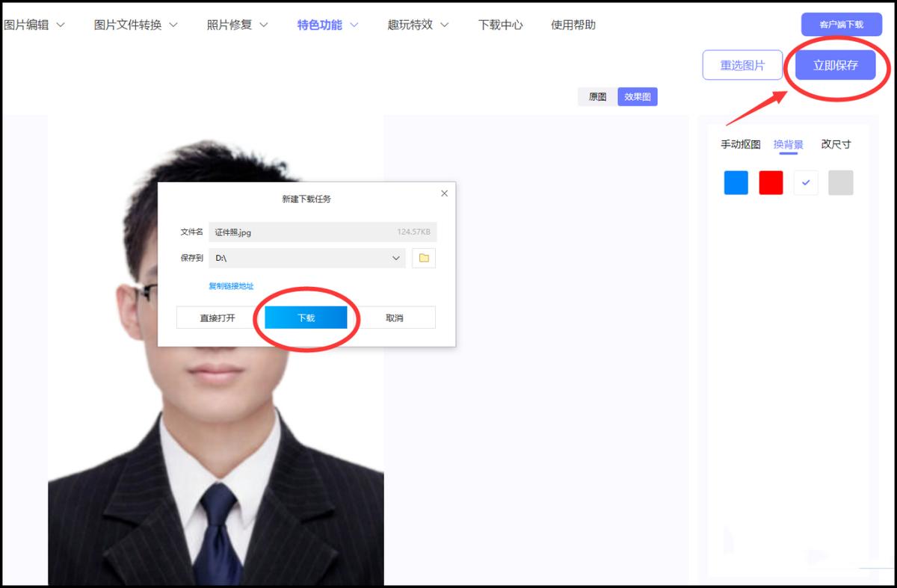Select the red background color swatch
897x588 pixels.
(771, 182)
